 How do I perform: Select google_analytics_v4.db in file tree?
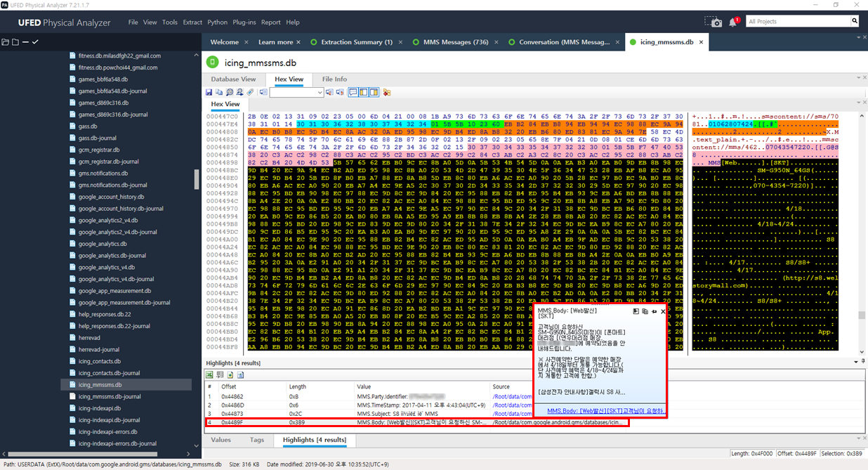coord(107,267)
